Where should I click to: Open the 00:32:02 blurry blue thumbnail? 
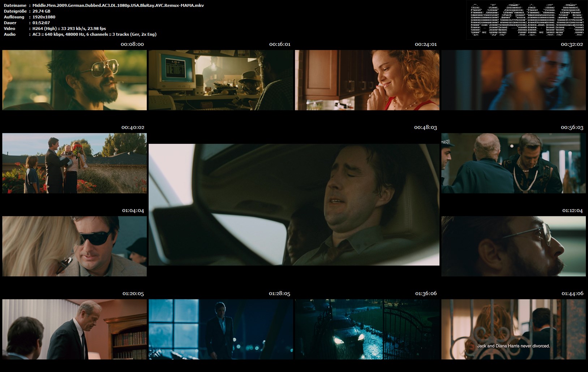tap(514, 80)
